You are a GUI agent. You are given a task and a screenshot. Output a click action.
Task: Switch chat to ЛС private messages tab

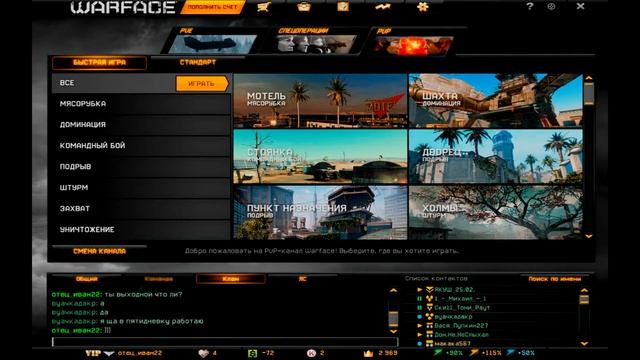tap(302, 279)
